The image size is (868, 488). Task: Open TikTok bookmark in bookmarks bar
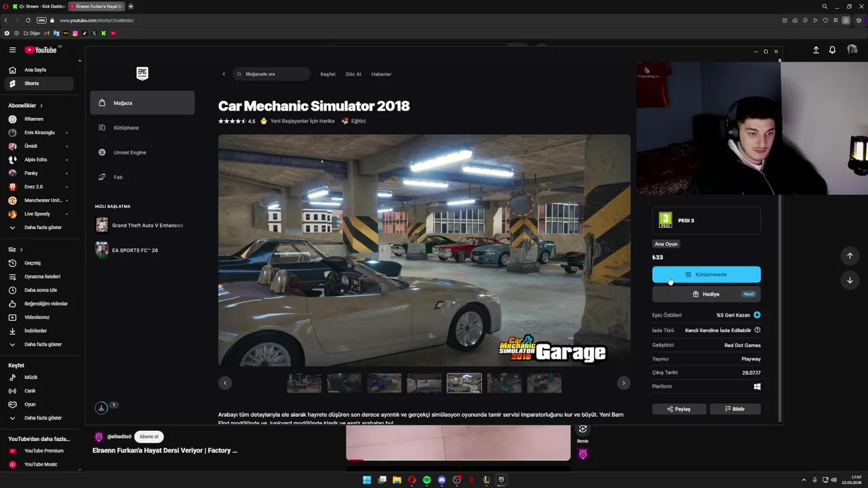[x=85, y=33]
